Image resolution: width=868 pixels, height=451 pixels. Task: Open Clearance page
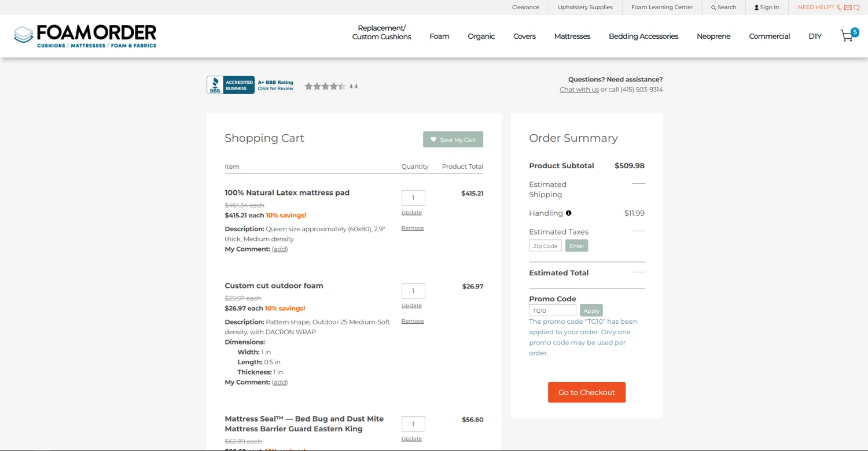[525, 8]
